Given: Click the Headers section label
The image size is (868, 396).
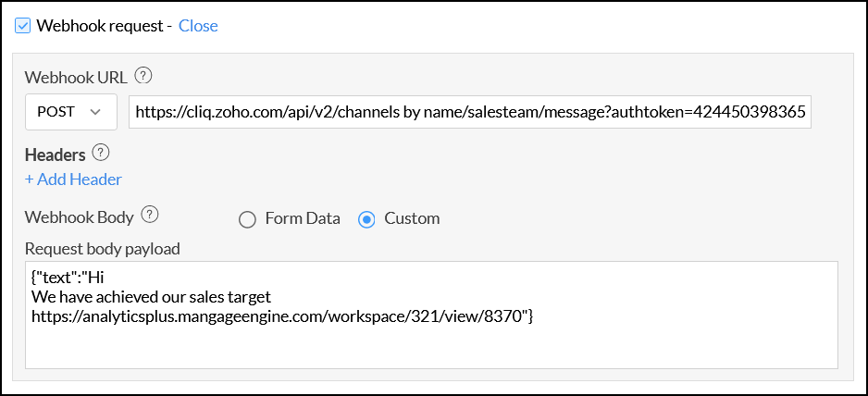Looking at the screenshot, I should coord(55,155).
